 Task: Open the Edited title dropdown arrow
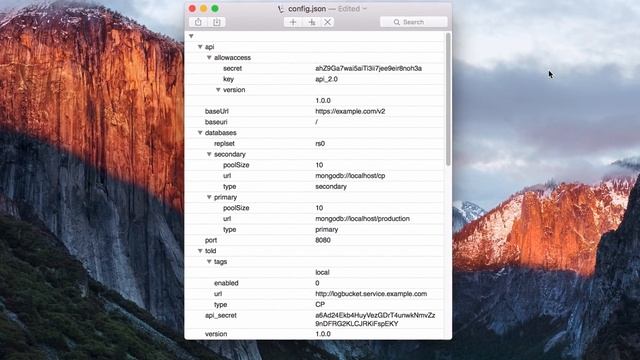click(364, 9)
